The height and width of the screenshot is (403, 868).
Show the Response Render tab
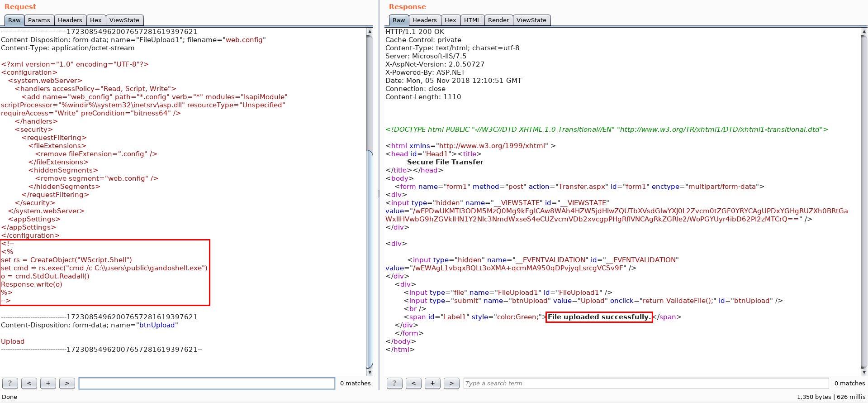tap(498, 20)
